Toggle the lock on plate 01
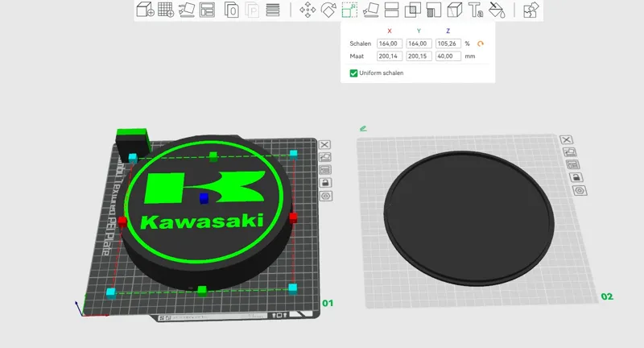This screenshot has height=348, width=644. click(x=325, y=182)
